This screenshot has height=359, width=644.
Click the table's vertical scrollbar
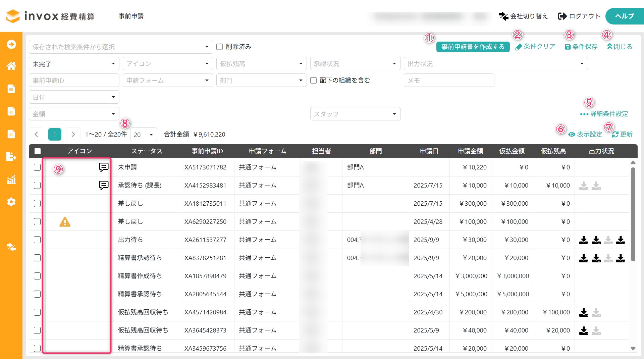pyautogui.click(x=633, y=215)
